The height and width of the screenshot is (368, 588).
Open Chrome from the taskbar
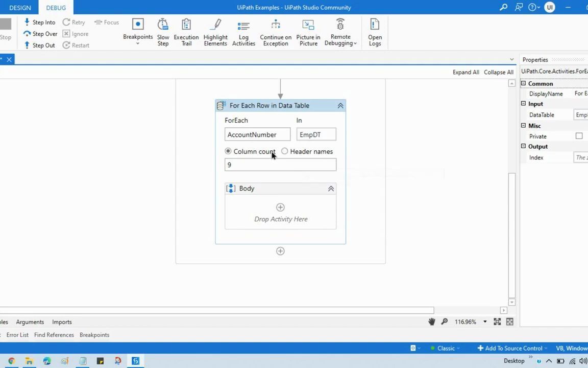tap(11, 361)
